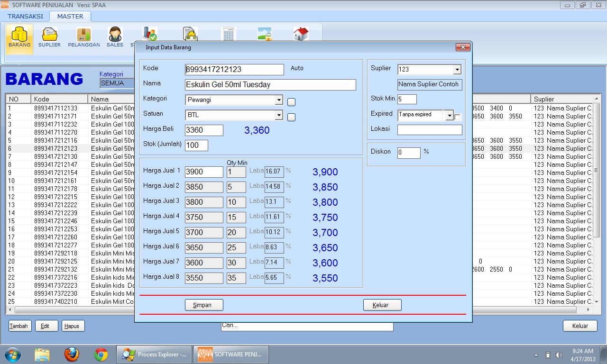Click the SEMUA Kategori filter box

[117, 83]
